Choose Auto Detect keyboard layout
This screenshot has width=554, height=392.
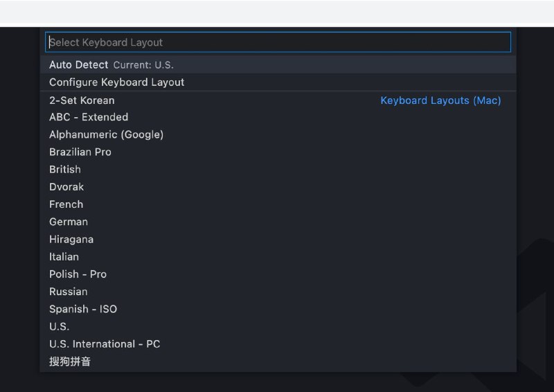coord(78,64)
